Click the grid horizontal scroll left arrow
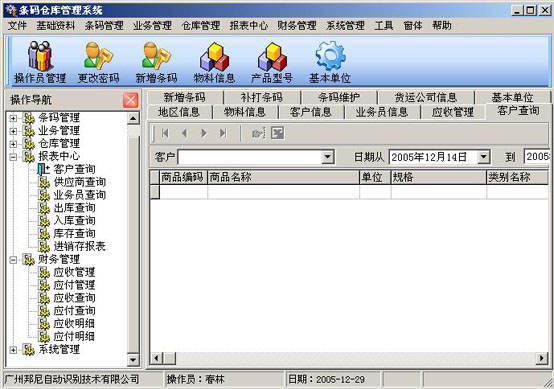 click(156, 359)
